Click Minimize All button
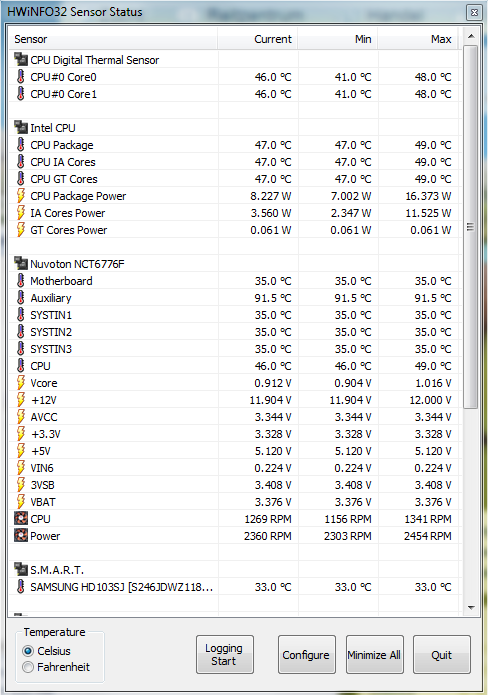The image size is (488, 695). (374, 654)
